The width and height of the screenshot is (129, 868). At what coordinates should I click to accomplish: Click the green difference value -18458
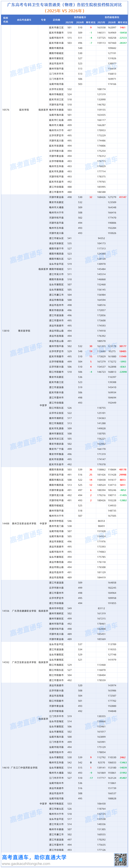[x=123, y=33]
